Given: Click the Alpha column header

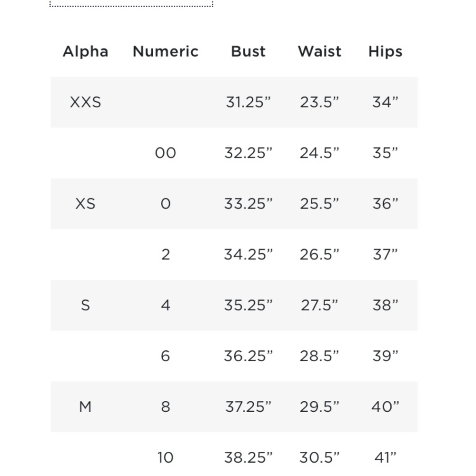Looking at the screenshot, I should point(85,51).
